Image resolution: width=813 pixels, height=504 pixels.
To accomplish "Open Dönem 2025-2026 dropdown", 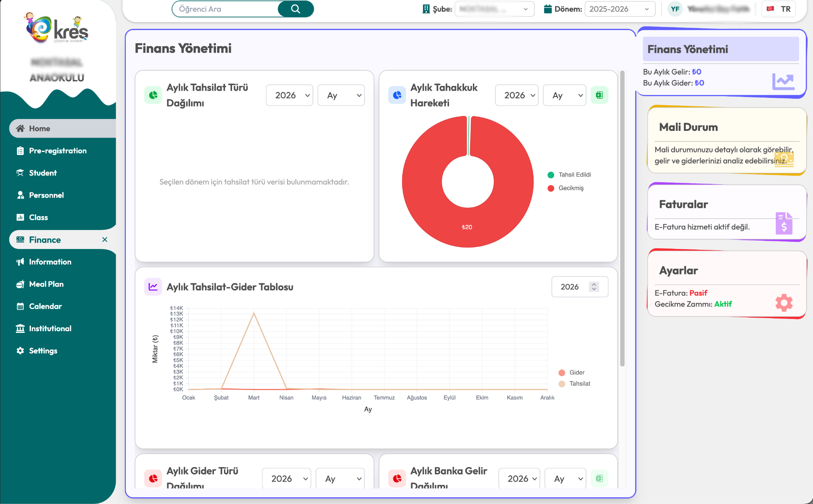I will point(619,9).
